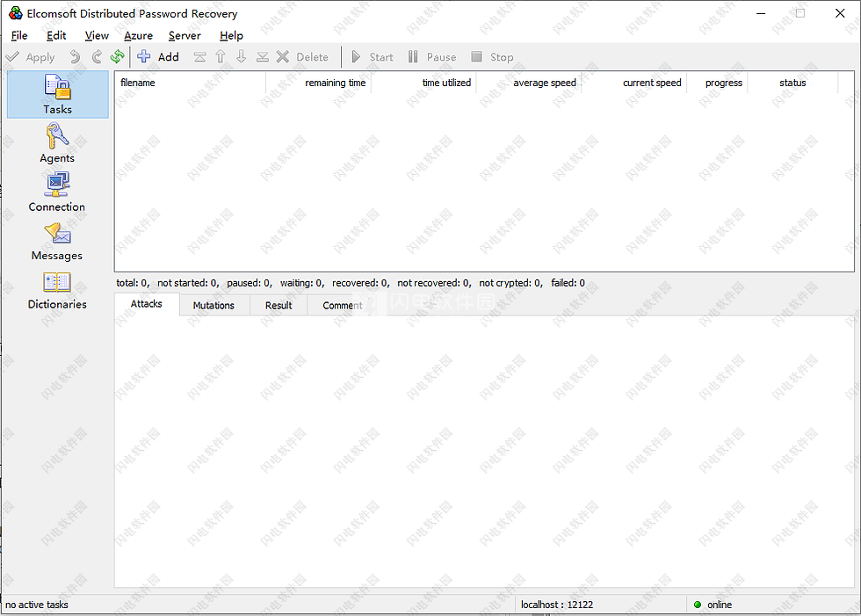Click the Pause button in toolbar
Screen dimensions: 861x616
pos(432,57)
